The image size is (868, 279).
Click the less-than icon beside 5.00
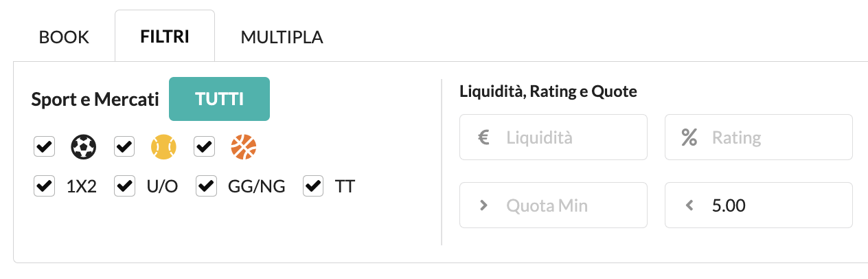tap(689, 205)
